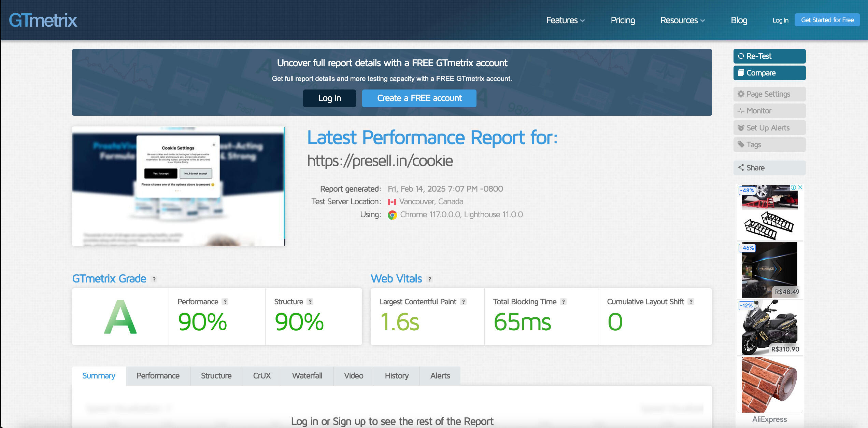Open the Share options

click(x=769, y=168)
